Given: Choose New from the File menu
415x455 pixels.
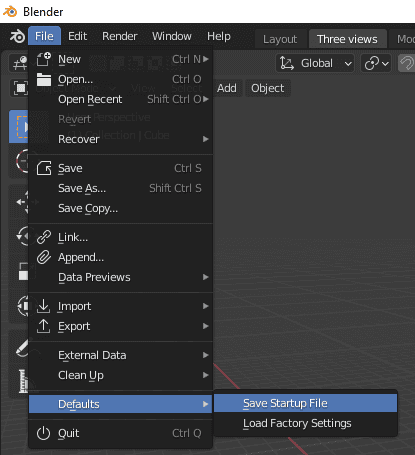Looking at the screenshot, I should [120, 59].
